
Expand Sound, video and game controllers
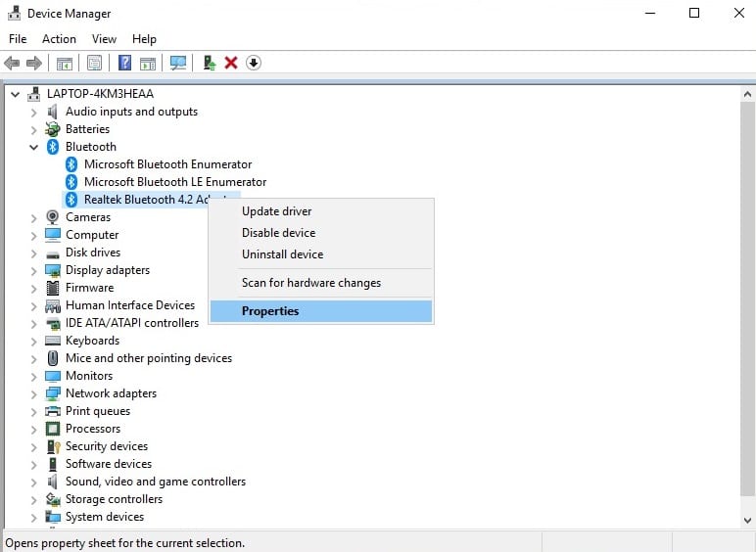34,482
